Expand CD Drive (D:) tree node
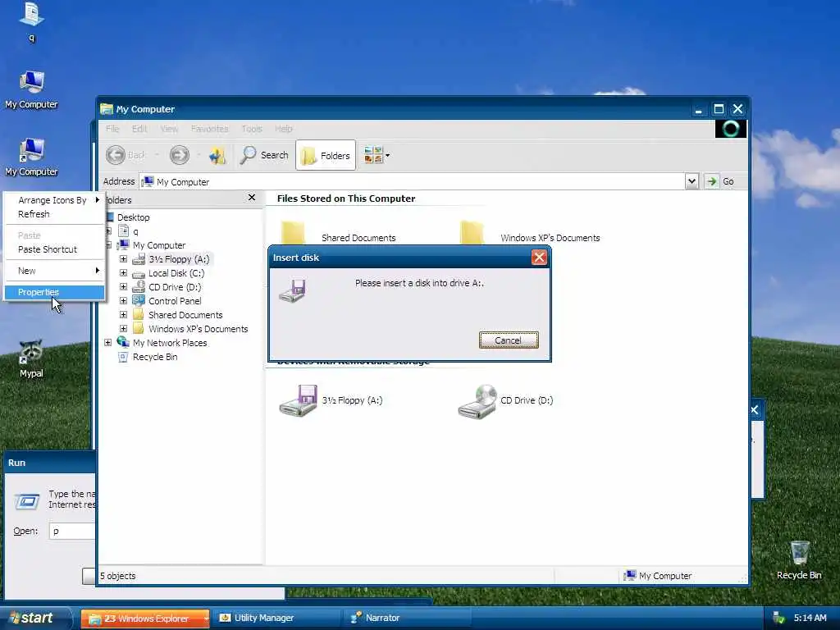 point(123,286)
